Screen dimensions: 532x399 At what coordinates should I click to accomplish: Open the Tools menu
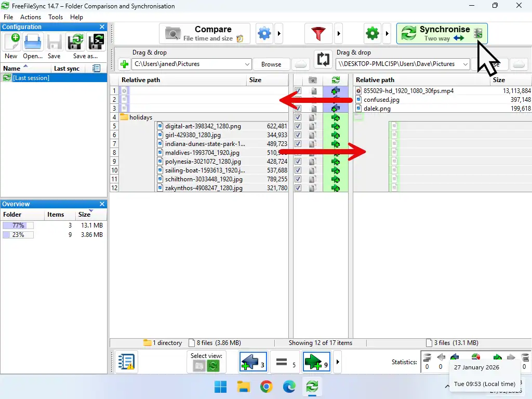55,17
